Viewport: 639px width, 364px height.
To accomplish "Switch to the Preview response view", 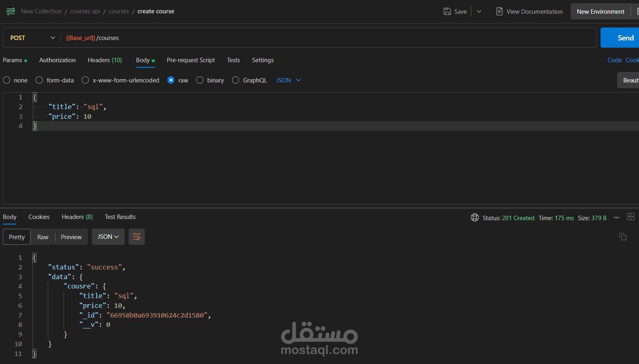I will coord(71,237).
